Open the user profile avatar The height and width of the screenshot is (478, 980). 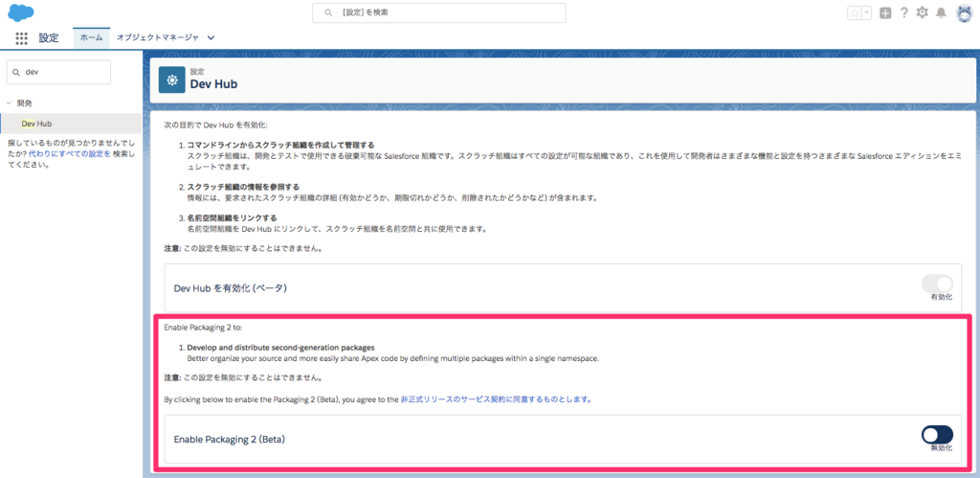[965, 13]
